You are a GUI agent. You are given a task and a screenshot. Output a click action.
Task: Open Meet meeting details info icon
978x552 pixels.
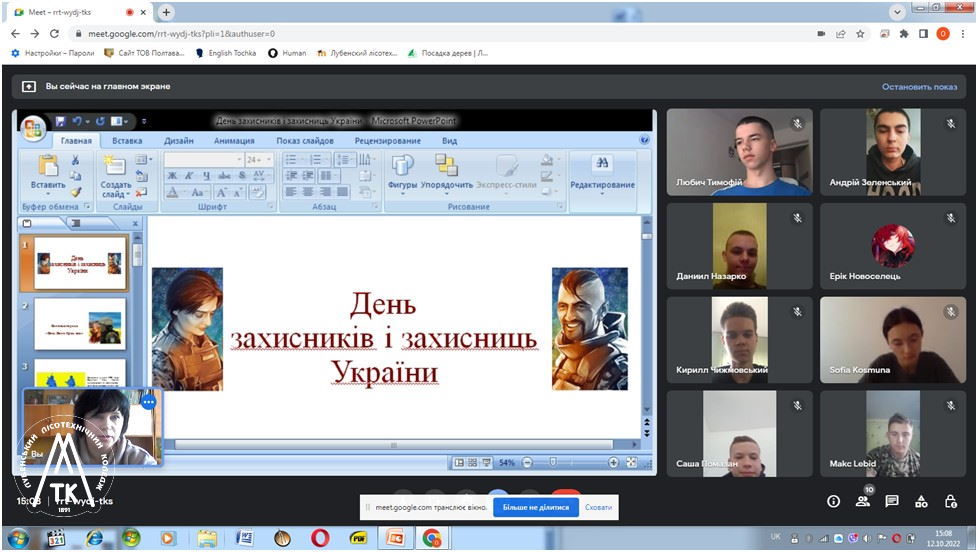tap(833, 501)
